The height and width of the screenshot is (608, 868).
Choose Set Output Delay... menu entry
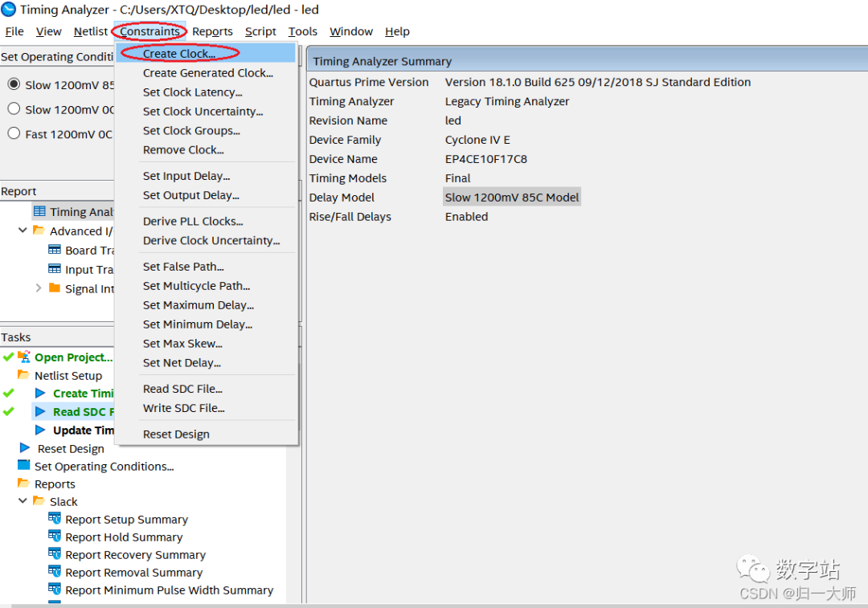[x=206, y=195]
